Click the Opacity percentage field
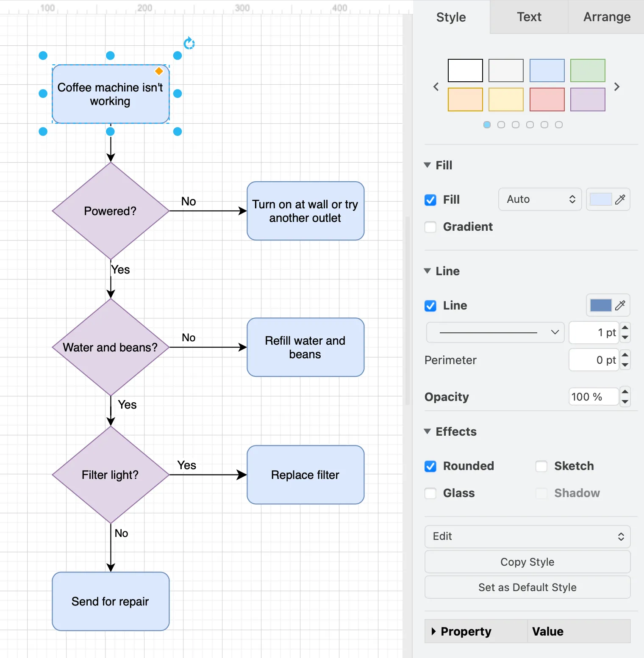 click(594, 397)
